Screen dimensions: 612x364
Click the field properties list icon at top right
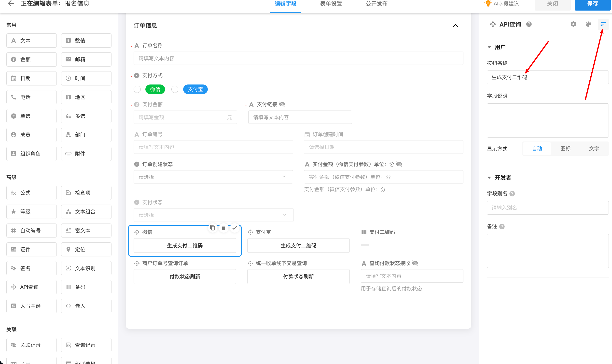(603, 24)
